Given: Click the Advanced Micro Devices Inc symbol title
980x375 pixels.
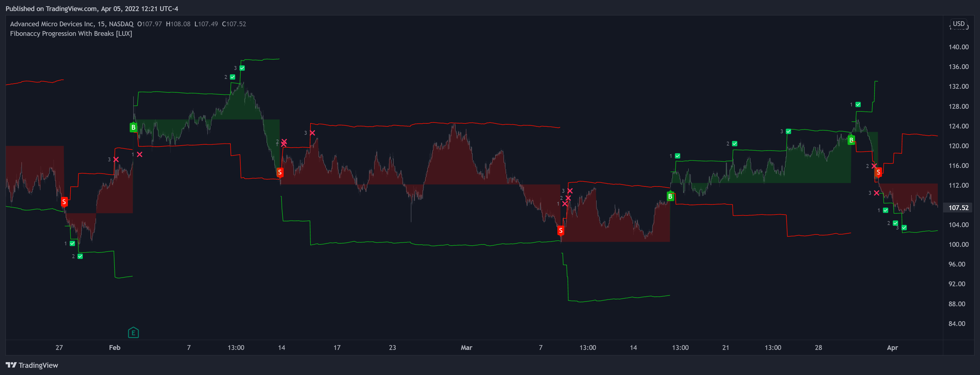Looking at the screenshot, I should 72,24.
